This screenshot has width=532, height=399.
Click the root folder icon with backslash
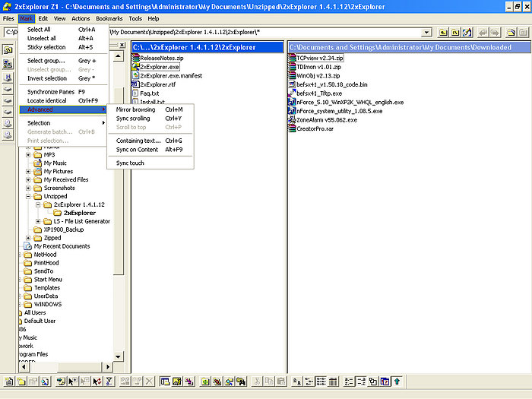coord(455,32)
